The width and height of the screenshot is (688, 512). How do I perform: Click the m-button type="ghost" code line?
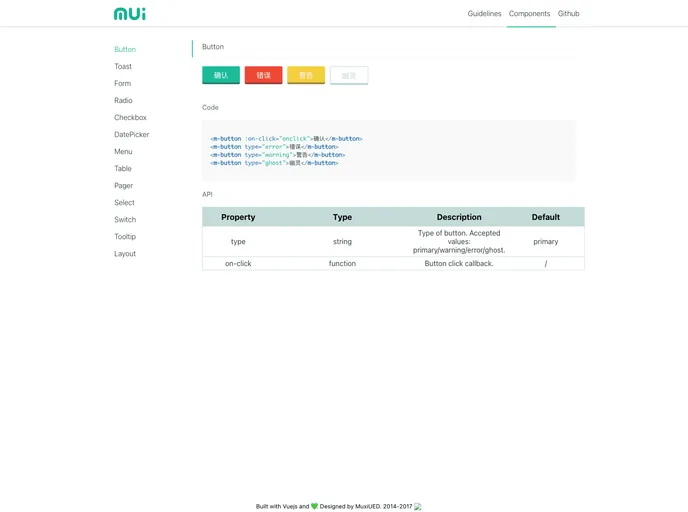point(274,163)
